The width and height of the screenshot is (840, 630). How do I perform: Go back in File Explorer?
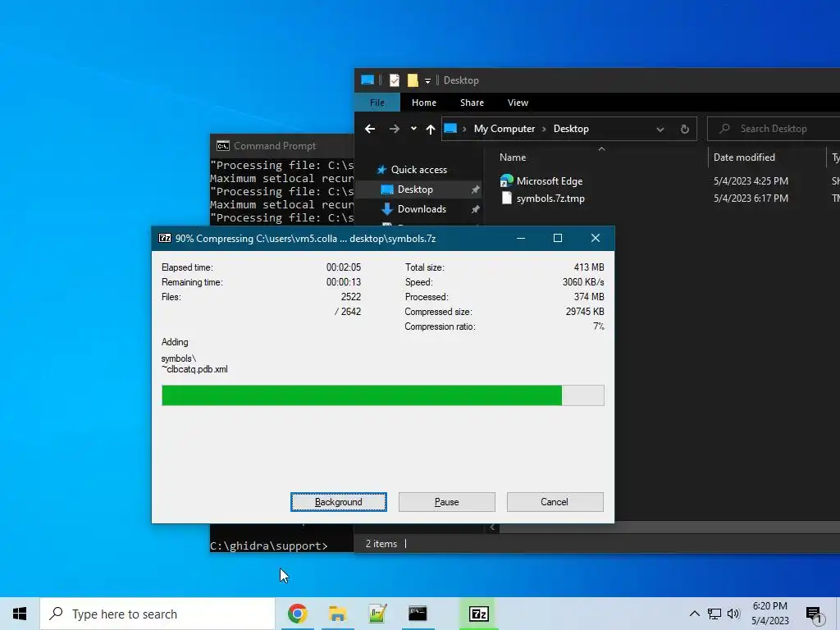coord(370,129)
